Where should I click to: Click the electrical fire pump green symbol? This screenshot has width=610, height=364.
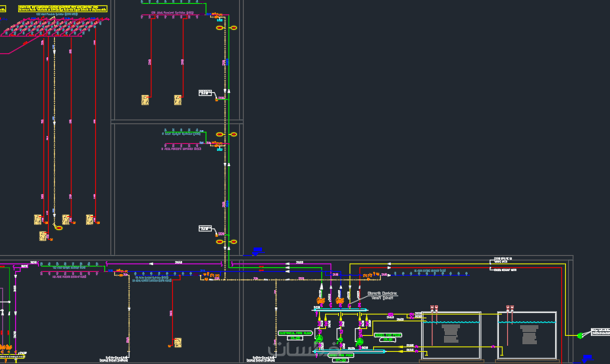click(319, 339)
